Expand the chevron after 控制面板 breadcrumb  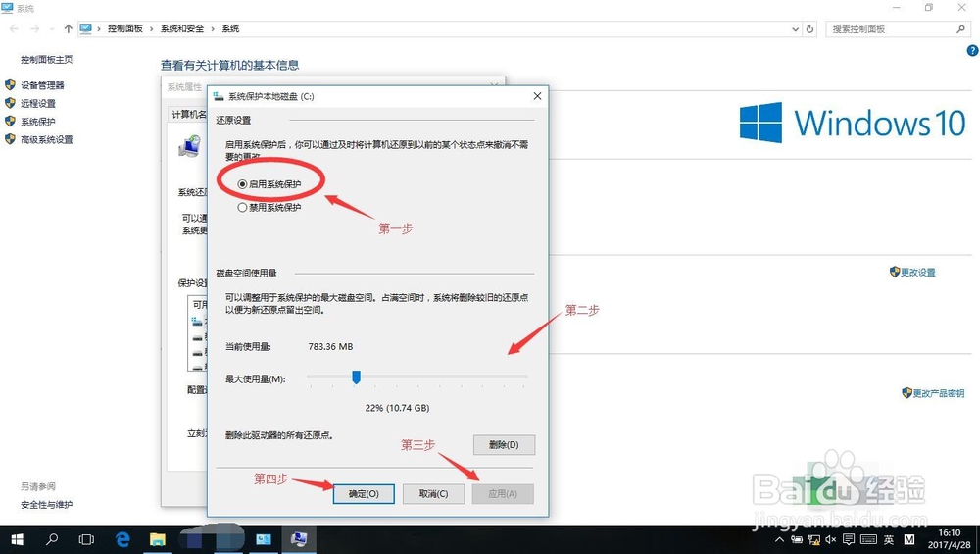[x=151, y=28]
